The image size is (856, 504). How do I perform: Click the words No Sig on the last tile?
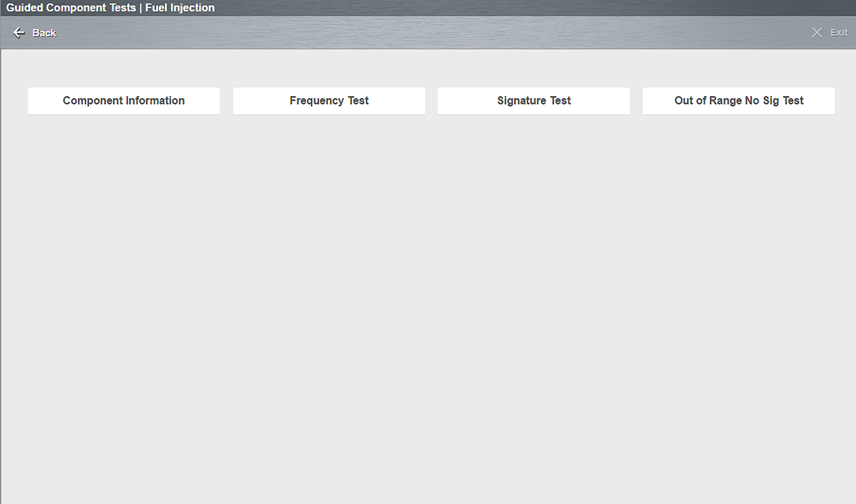762,101
